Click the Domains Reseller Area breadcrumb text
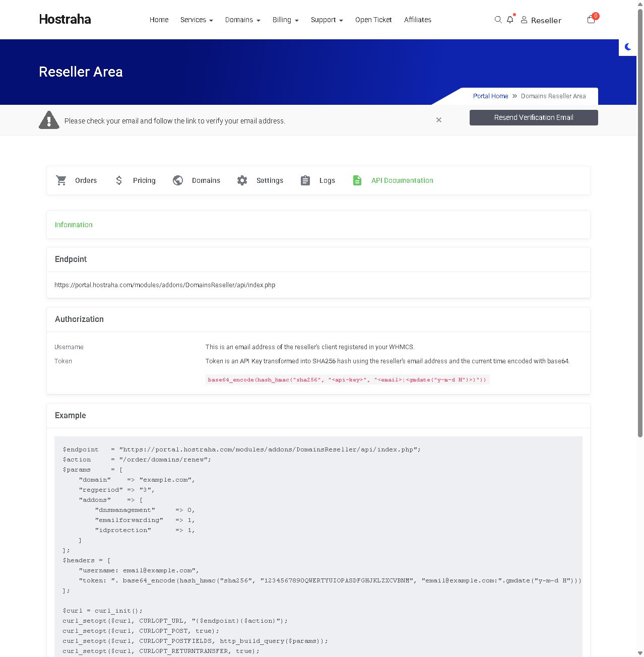644x657 pixels. click(x=553, y=96)
